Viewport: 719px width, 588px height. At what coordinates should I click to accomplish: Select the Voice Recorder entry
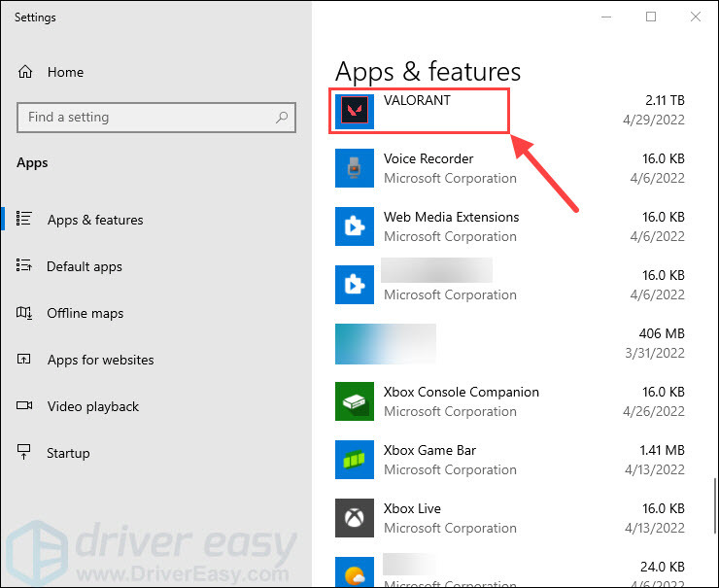click(x=509, y=168)
